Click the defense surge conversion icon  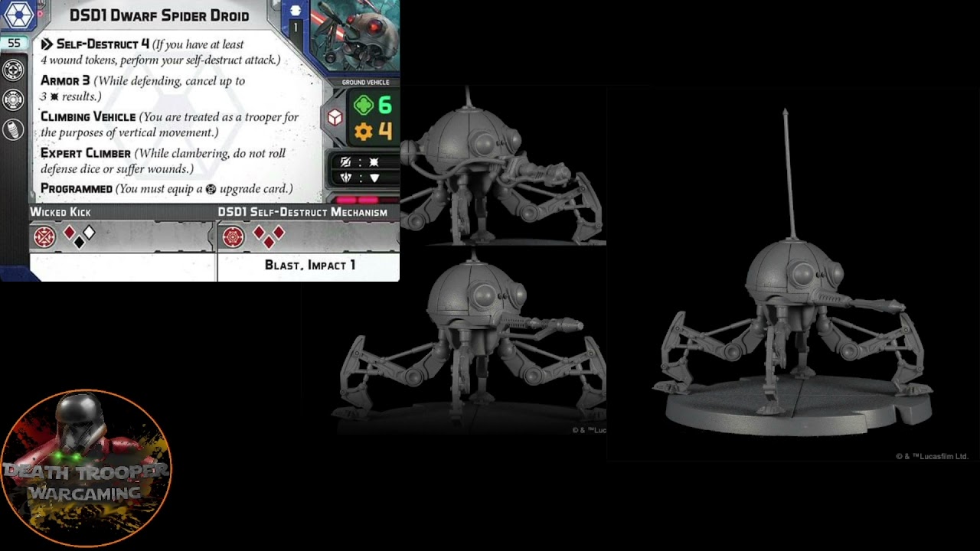tap(345, 178)
